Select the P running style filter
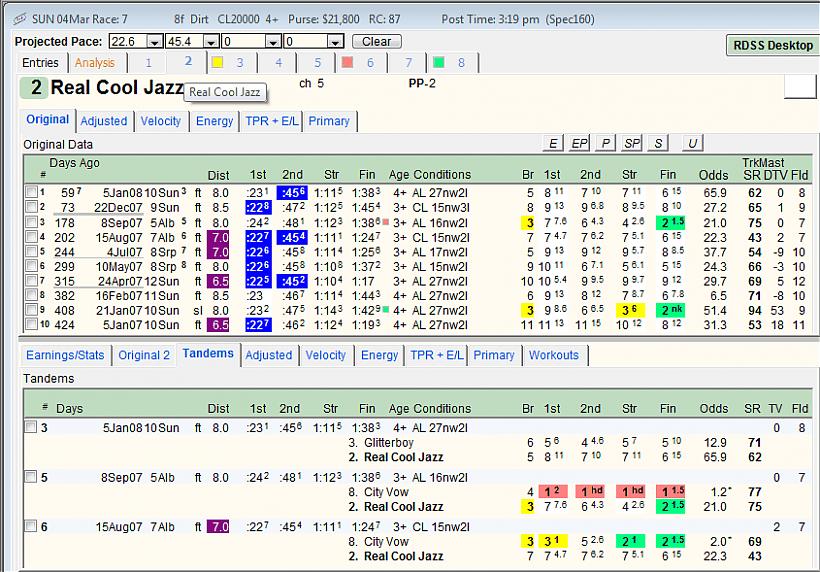The height and width of the screenshot is (572, 820). coord(606,143)
